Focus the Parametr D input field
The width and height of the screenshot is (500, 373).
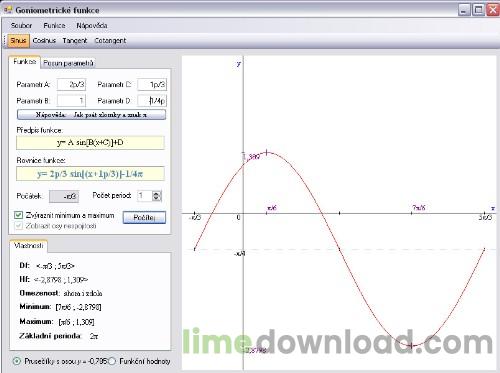click(152, 100)
